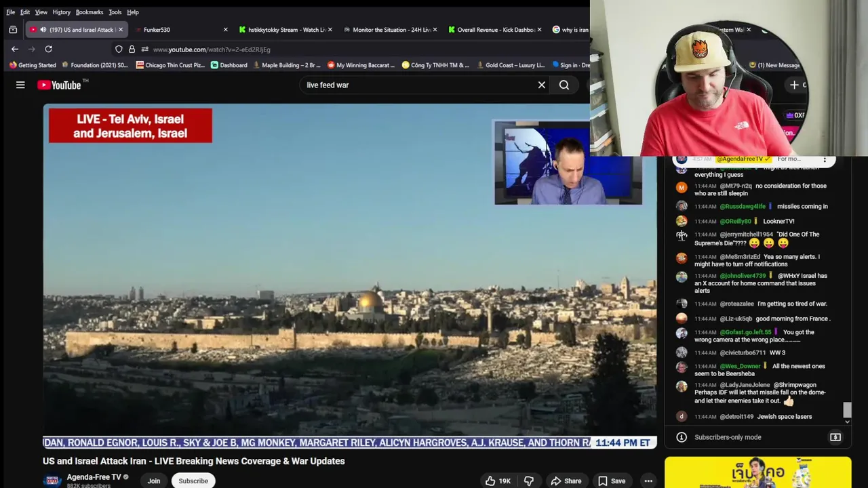
Task: Open the File menu
Action: [x=11, y=12]
